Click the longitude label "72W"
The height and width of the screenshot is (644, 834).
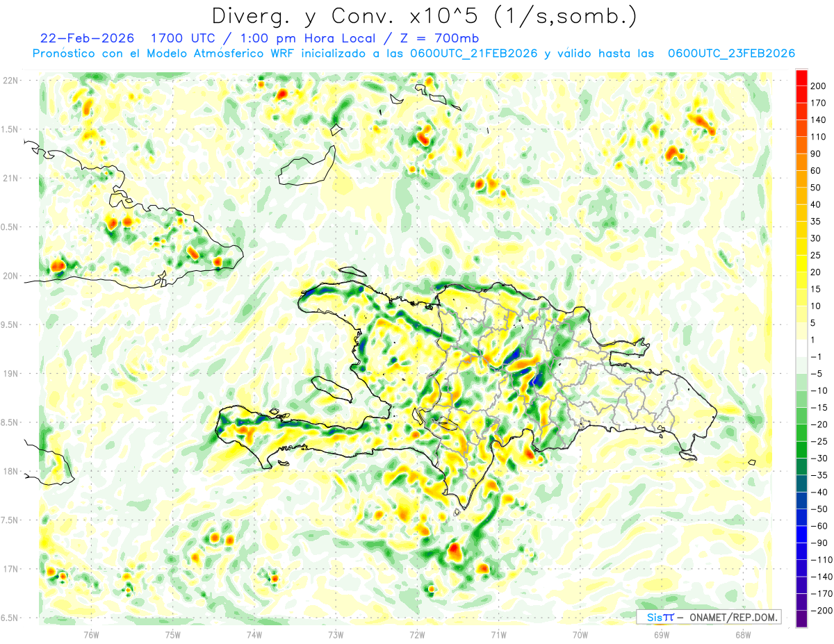[417, 634]
